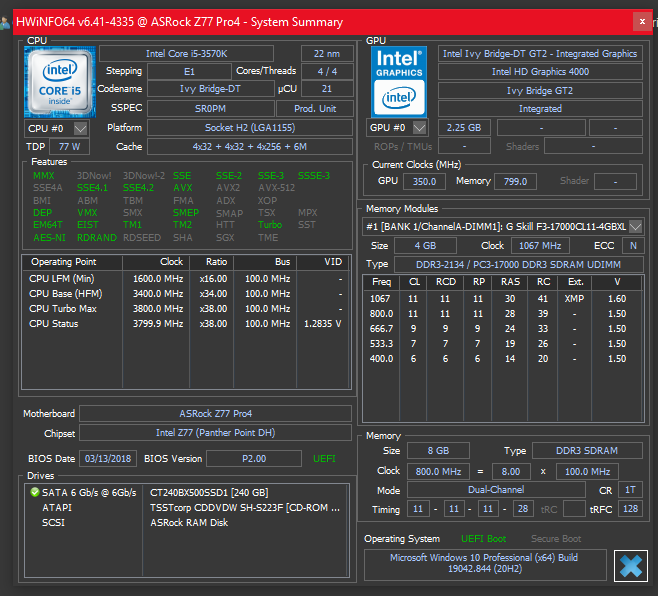Click the Motherboard field ASRock Z77 Pro4
Viewport: 658px width, 596px height.
(215, 413)
